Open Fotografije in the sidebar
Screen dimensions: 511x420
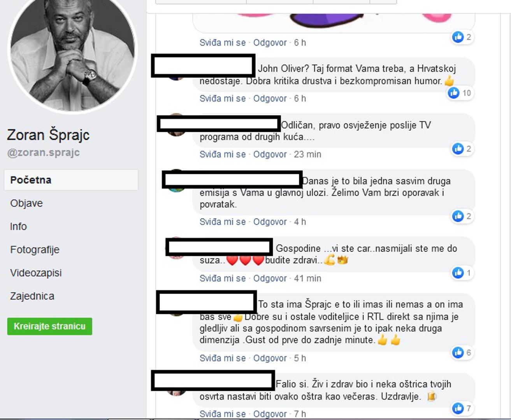[35, 250]
